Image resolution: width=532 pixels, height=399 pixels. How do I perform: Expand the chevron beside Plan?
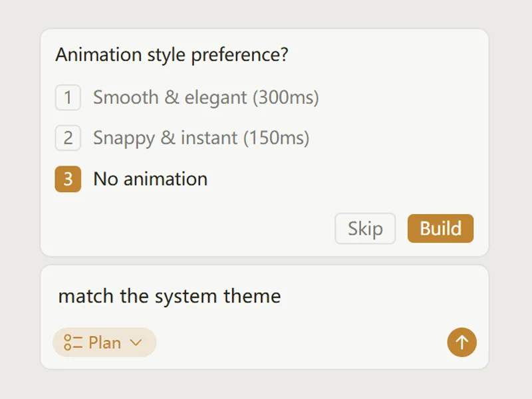point(136,342)
